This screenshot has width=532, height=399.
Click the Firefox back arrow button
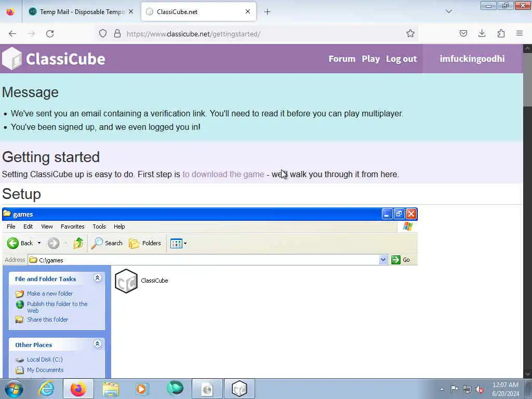tap(12, 34)
